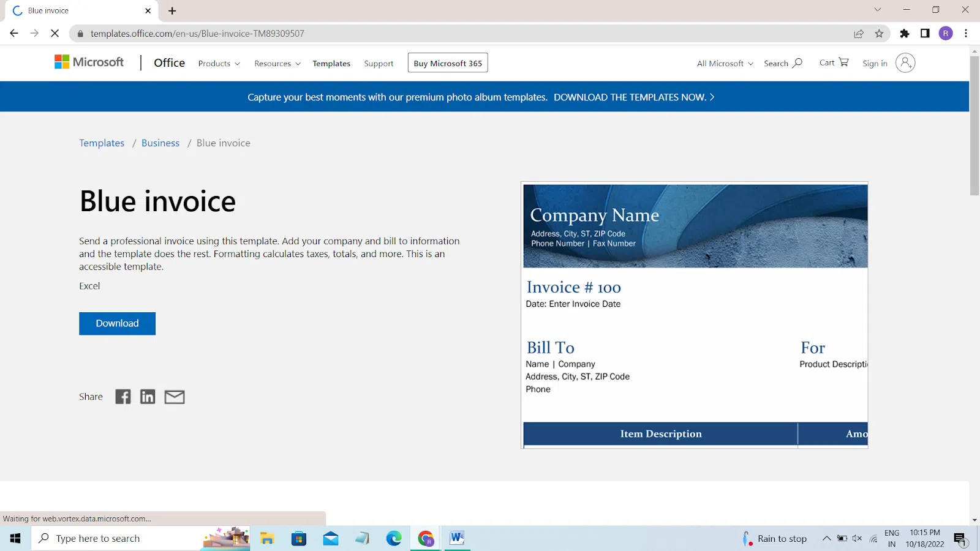Click the page vertical scrollbar thumb
The width and height of the screenshot is (980, 551).
(974, 126)
